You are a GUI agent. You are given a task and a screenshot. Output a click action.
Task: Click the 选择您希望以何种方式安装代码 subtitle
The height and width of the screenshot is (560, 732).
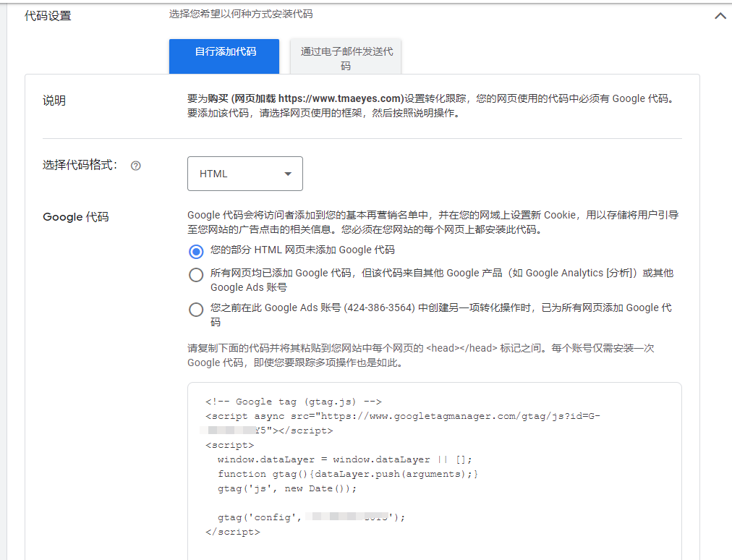tap(241, 14)
